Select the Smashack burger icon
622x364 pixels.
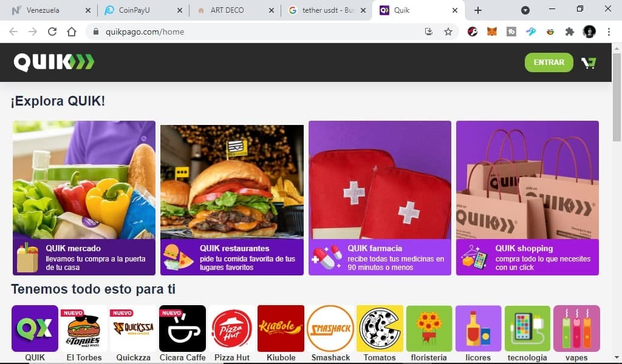[x=330, y=328]
